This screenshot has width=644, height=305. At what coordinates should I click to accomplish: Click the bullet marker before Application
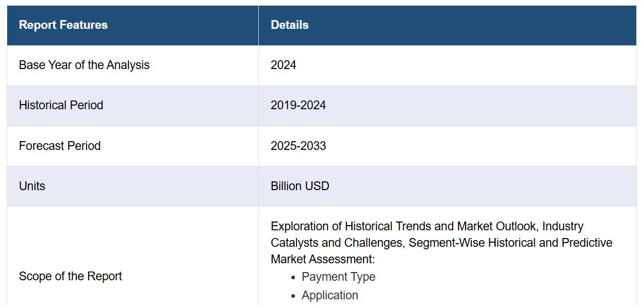(x=293, y=296)
